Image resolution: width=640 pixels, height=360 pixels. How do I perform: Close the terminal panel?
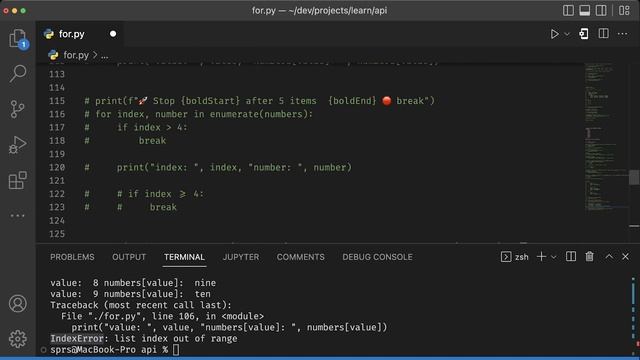[x=625, y=256]
